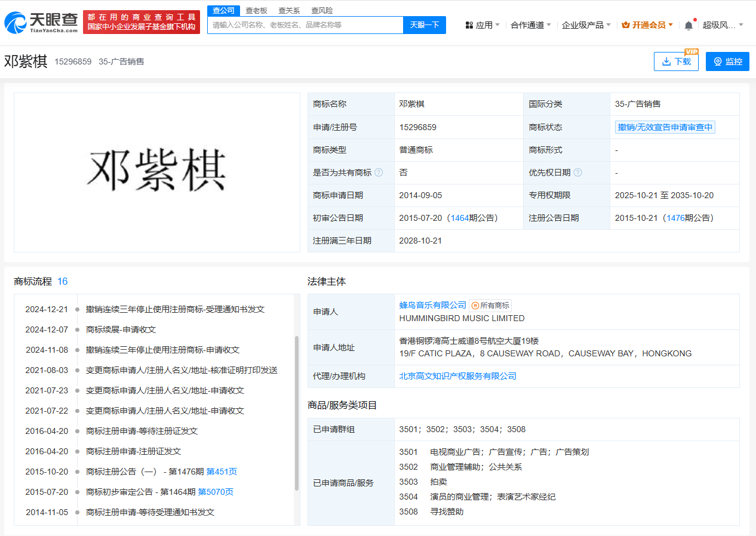
Task: Open the notification bell icon
Action: pos(689,25)
